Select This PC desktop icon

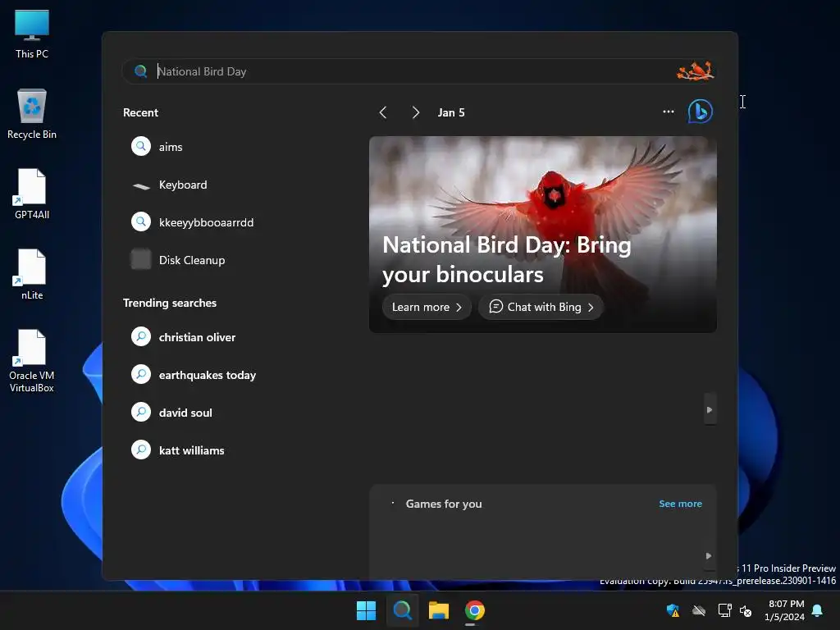pos(32,34)
